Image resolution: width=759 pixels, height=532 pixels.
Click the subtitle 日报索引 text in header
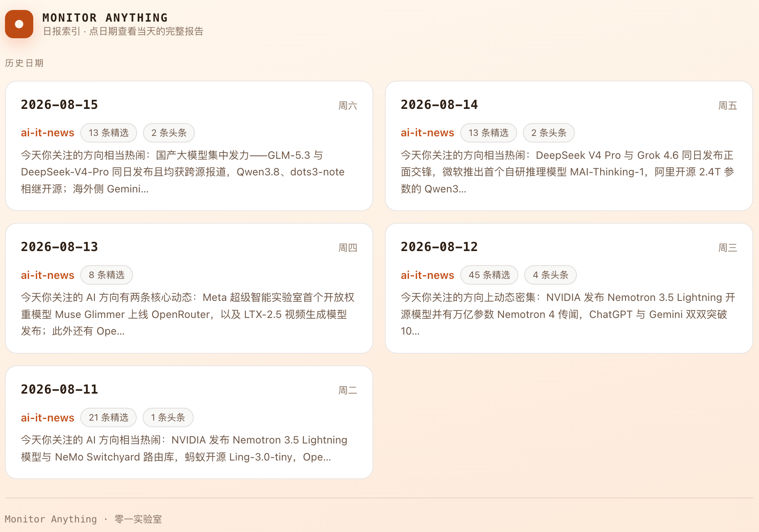pyautogui.click(x=123, y=31)
